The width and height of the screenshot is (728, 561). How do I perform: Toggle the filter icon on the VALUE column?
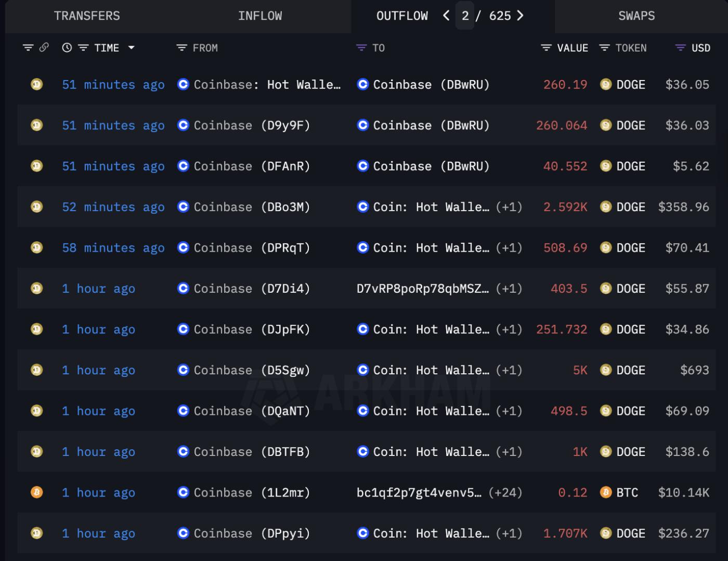pyautogui.click(x=545, y=47)
